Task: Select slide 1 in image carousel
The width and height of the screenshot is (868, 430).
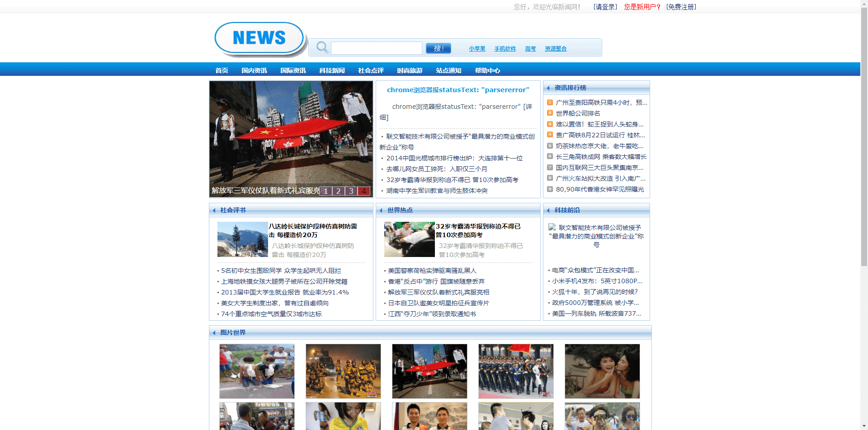Action: [x=325, y=191]
